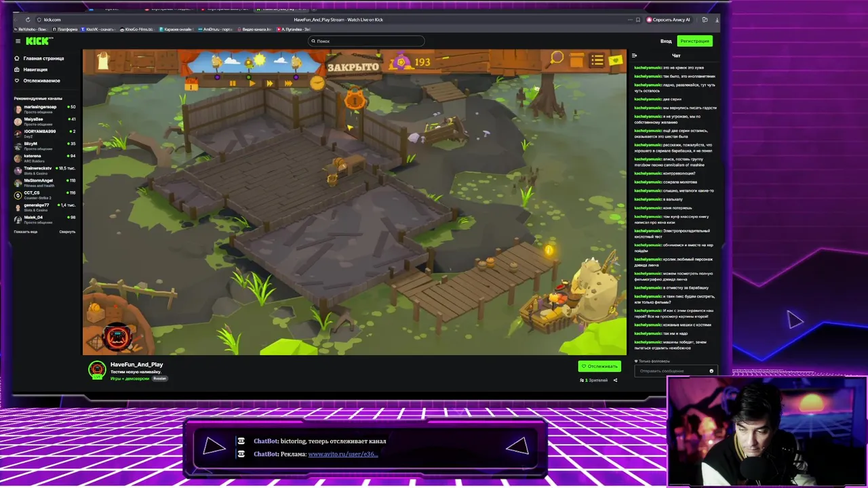Open the KinoGo-Films bookmark

(137, 30)
